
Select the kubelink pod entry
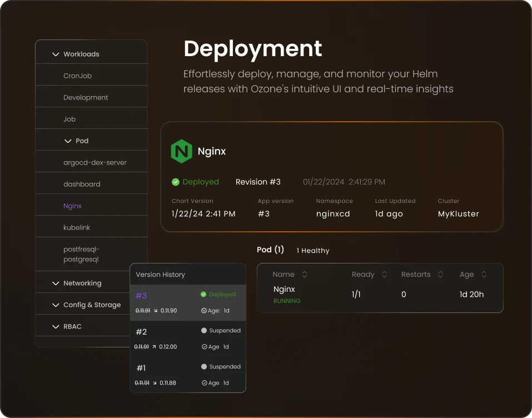tap(77, 228)
